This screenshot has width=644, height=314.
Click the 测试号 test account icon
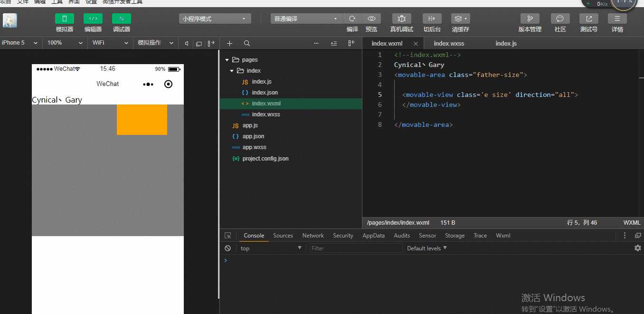(x=589, y=19)
